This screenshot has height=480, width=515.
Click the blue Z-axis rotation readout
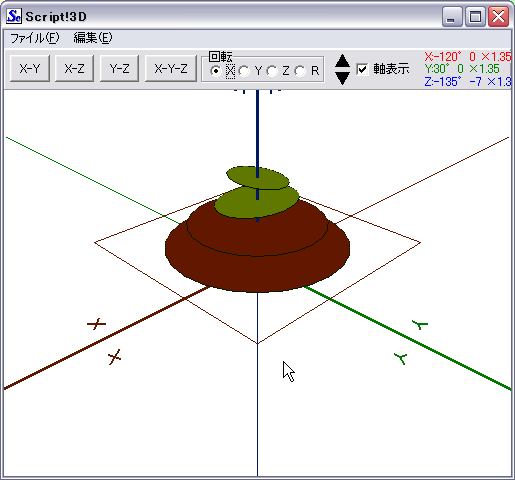468,82
